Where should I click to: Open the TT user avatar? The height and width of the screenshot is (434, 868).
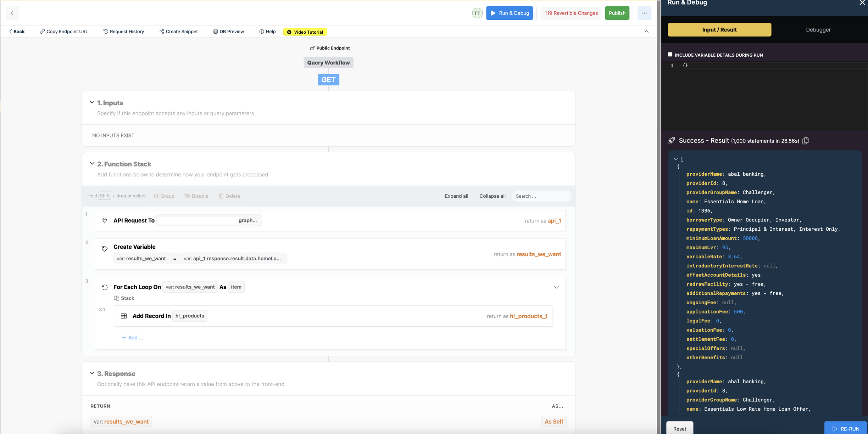[x=477, y=13]
